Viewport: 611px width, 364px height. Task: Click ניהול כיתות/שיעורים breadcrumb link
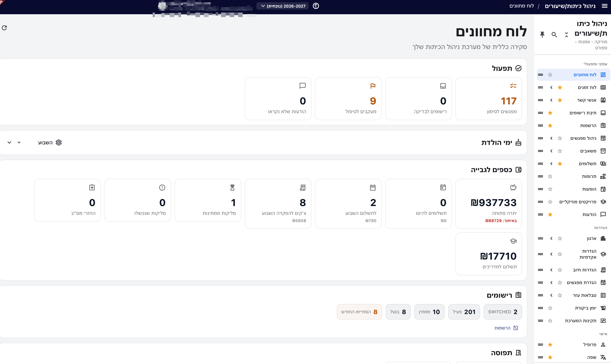[x=570, y=6]
